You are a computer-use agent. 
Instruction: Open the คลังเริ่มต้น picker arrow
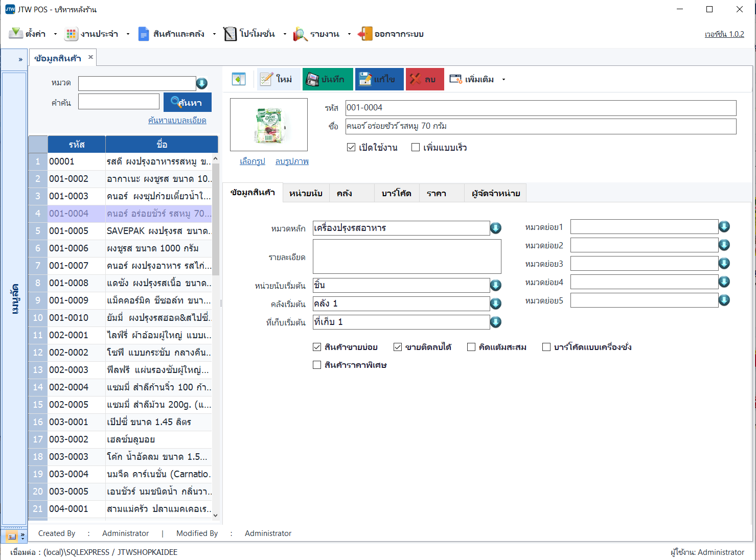click(496, 304)
